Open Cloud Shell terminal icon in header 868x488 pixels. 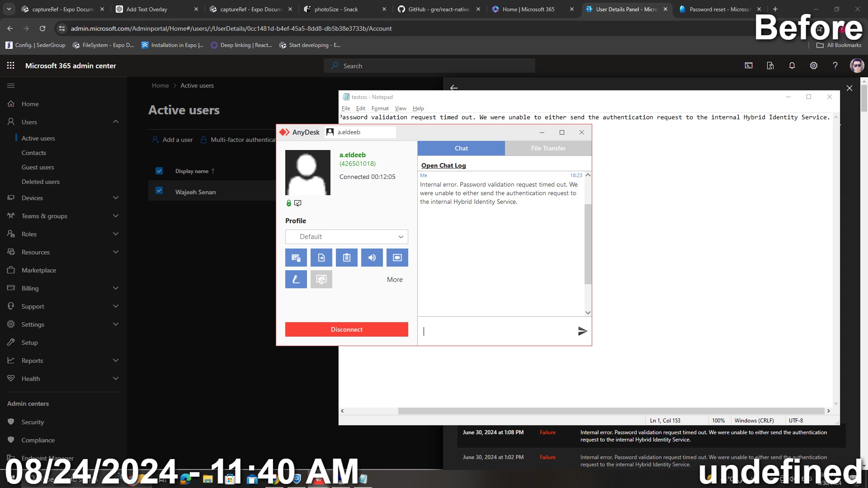click(749, 66)
